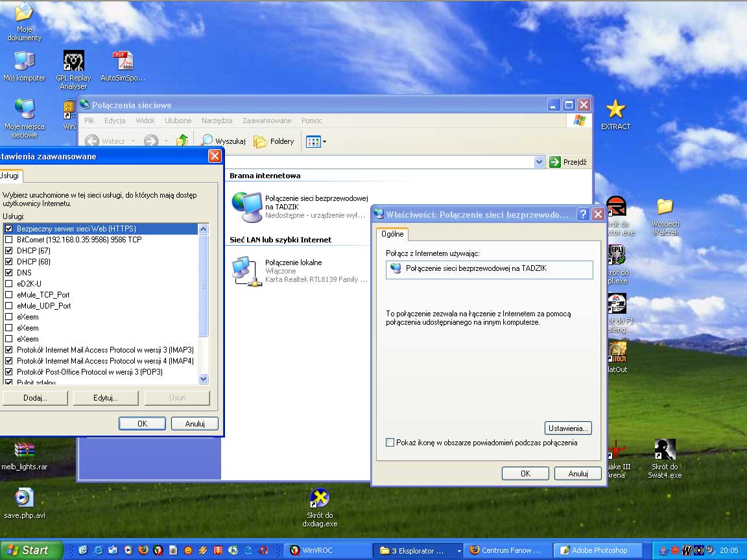Click the Ustawienia... button
Viewport: 747px width, 560px height.
(568, 428)
